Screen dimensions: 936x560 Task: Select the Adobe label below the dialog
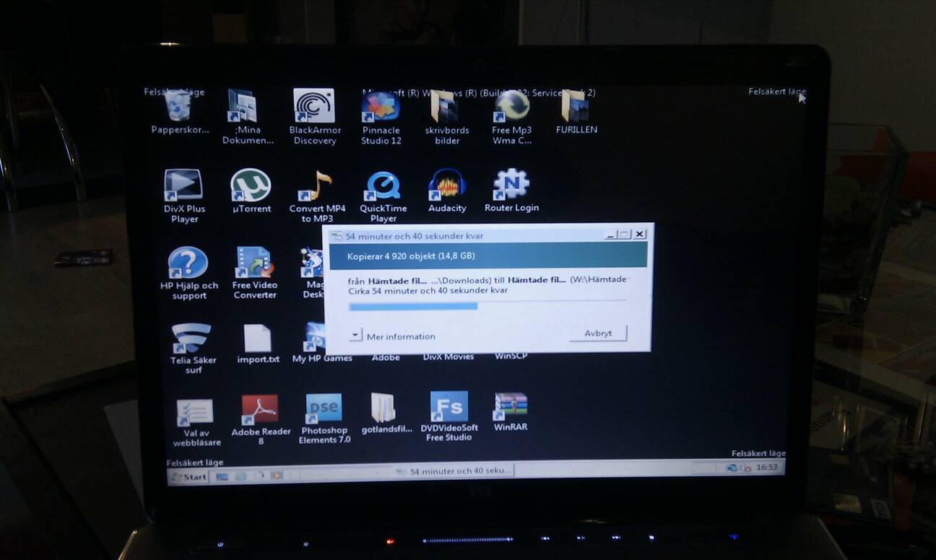[x=386, y=357]
